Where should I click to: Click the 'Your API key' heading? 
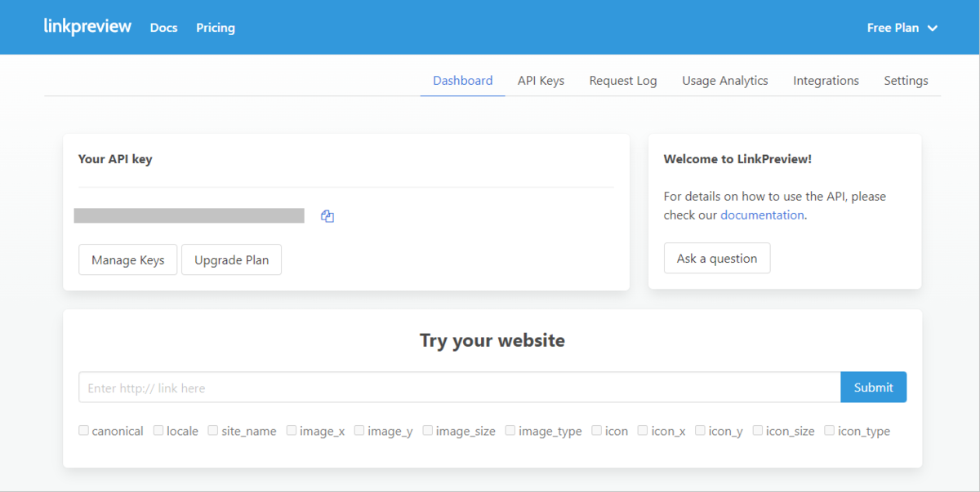115,159
